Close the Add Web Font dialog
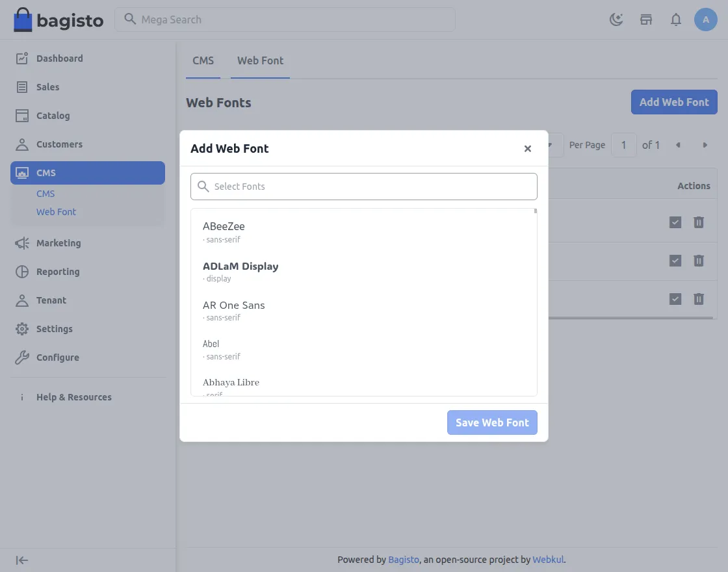The image size is (728, 572). (x=527, y=149)
